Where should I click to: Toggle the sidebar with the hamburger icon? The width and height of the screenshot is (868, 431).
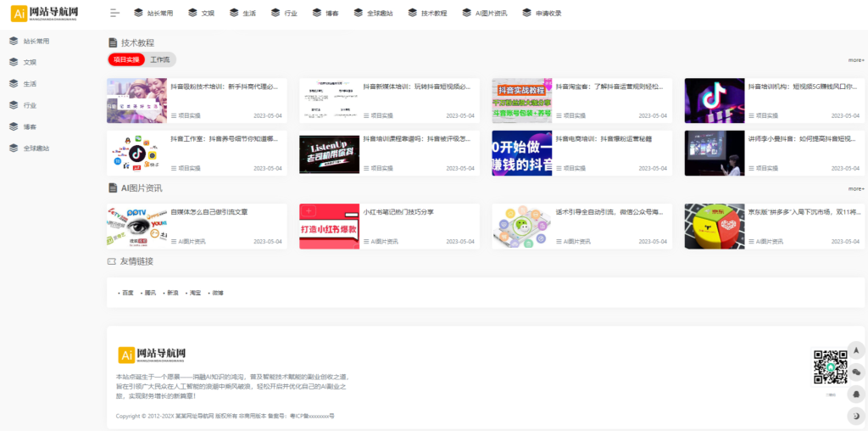(x=114, y=14)
